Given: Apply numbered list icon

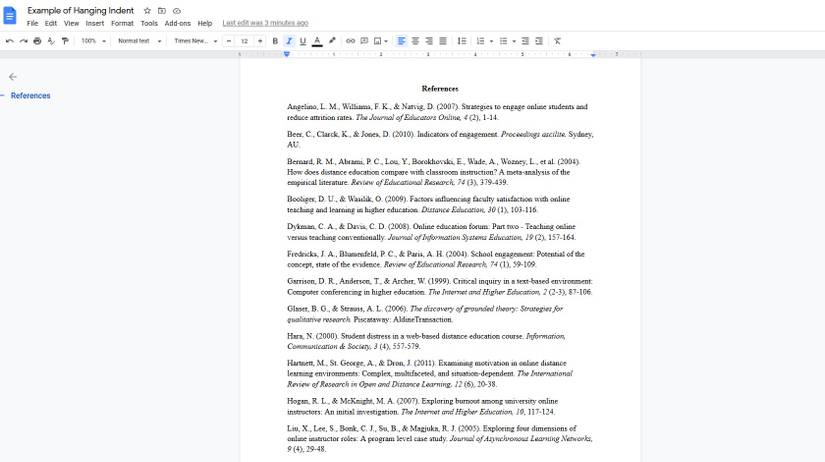Looking at the screenshot, I should [x=480, y=41].
